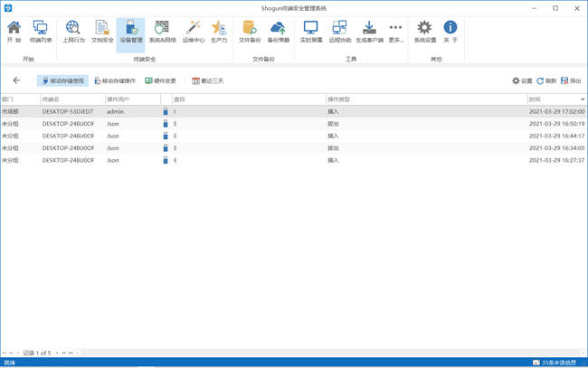Screen dimensions: 588x368
Task: Open the 时间 column sort dropdown arrow
Action: 583,99
